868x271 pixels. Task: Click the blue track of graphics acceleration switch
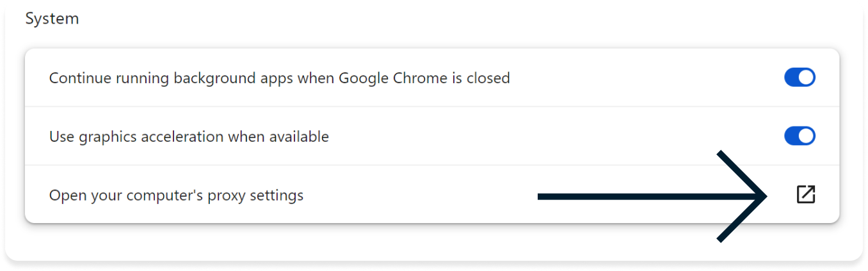pos(791,136)
